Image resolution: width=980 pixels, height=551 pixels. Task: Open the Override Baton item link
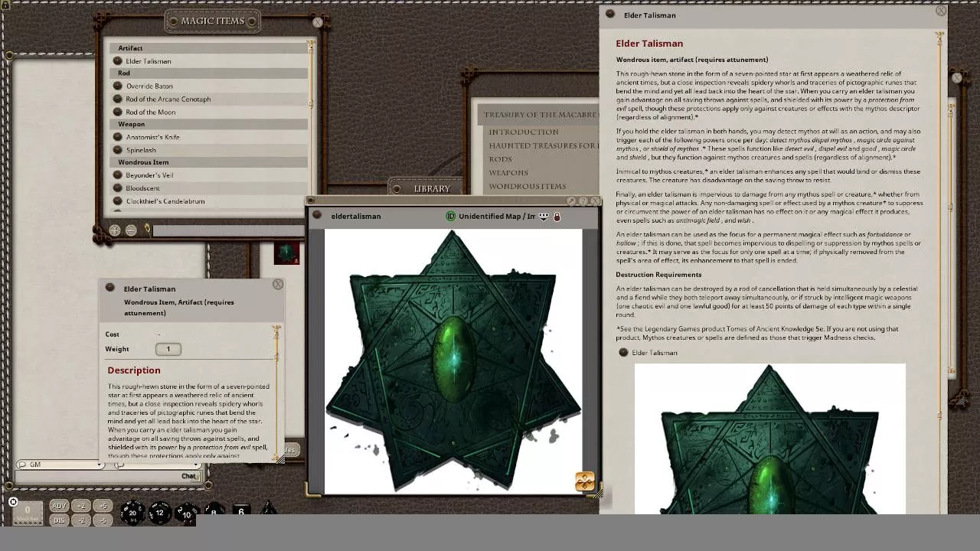pos(118,86)
